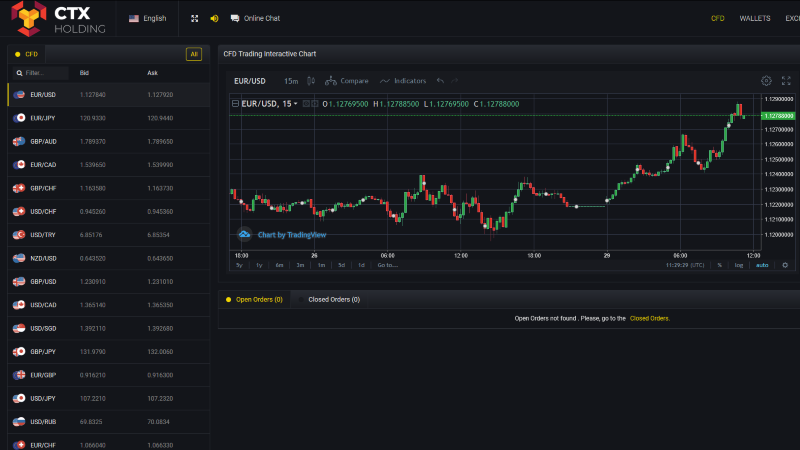The height and width of the screenshot is (450, 800).
Task: Select the EUR/CAD flag icon
Action: pyautogui.click(x=19, y=165)
